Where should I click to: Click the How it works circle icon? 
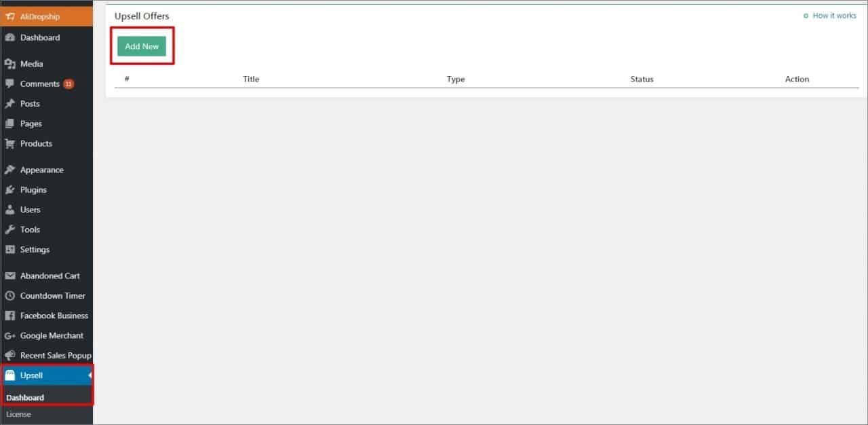(x=806, y=16)
